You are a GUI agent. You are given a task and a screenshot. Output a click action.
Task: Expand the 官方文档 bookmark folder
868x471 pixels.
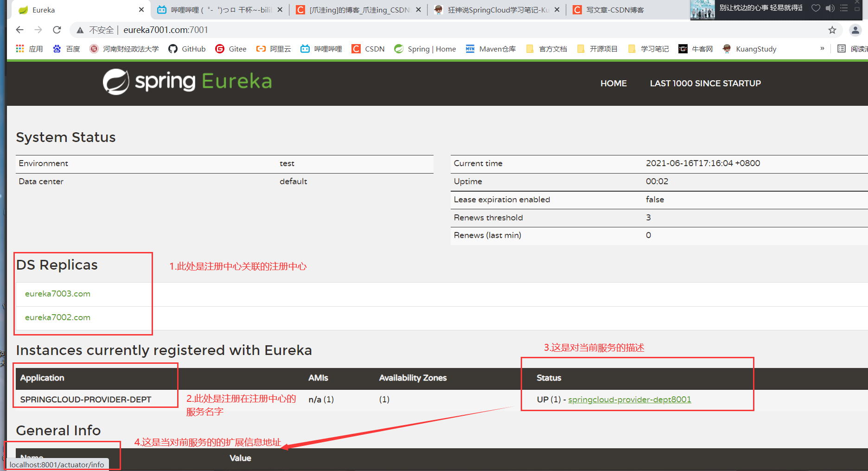[546, 49]
